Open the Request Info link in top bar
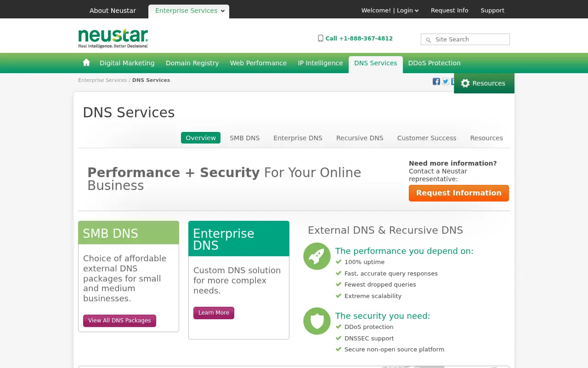Screen dimensions: 588x368 coord(450,11)
